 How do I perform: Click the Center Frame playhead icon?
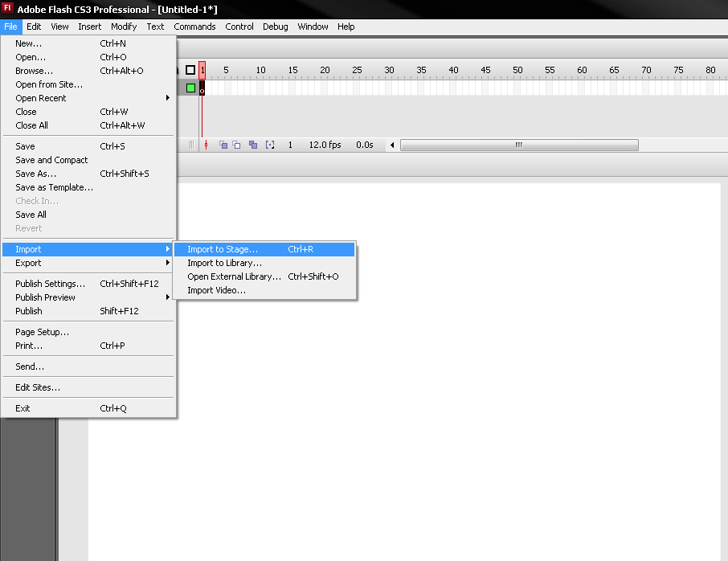(206, 145)
